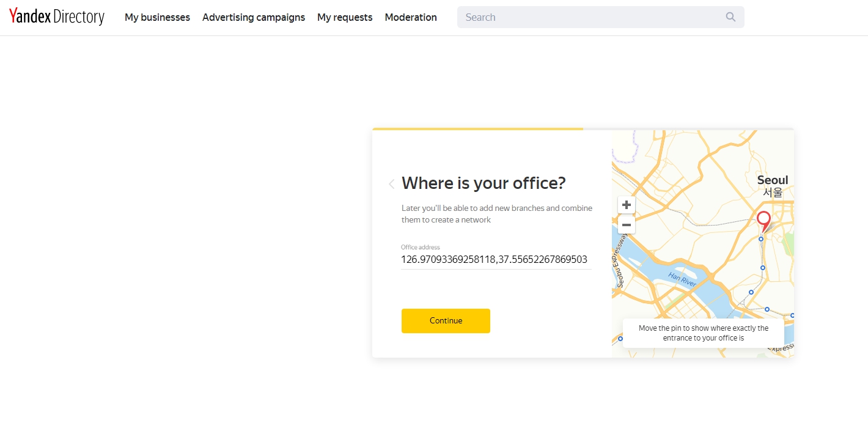Click the Seobu Expressway label on map

(x=620, y=262)
